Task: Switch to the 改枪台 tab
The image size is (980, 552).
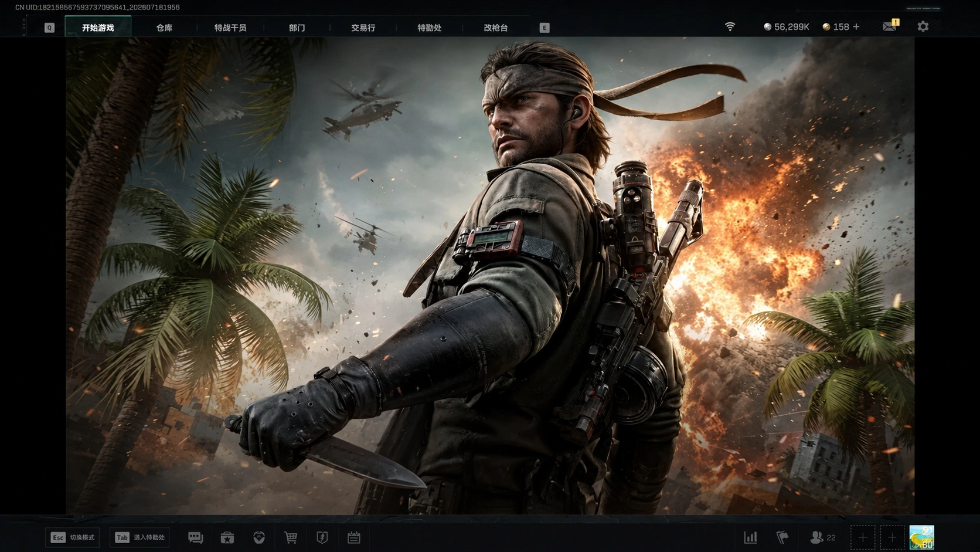Action: point(495,28)
